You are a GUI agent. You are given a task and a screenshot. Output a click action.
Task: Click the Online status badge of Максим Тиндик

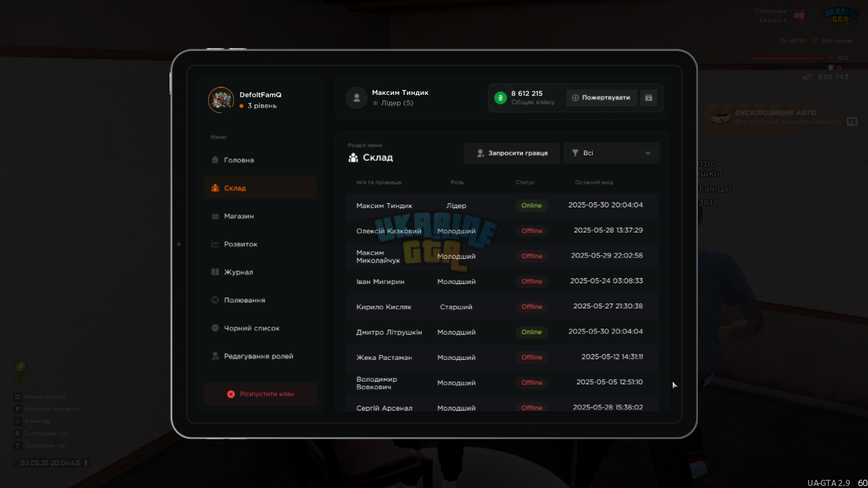coord(532,205)
